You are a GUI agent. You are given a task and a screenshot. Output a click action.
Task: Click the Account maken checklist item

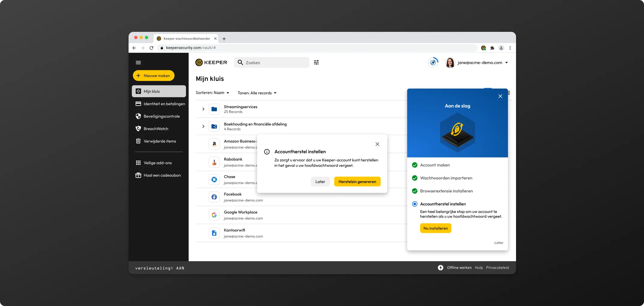click(431, 165)
